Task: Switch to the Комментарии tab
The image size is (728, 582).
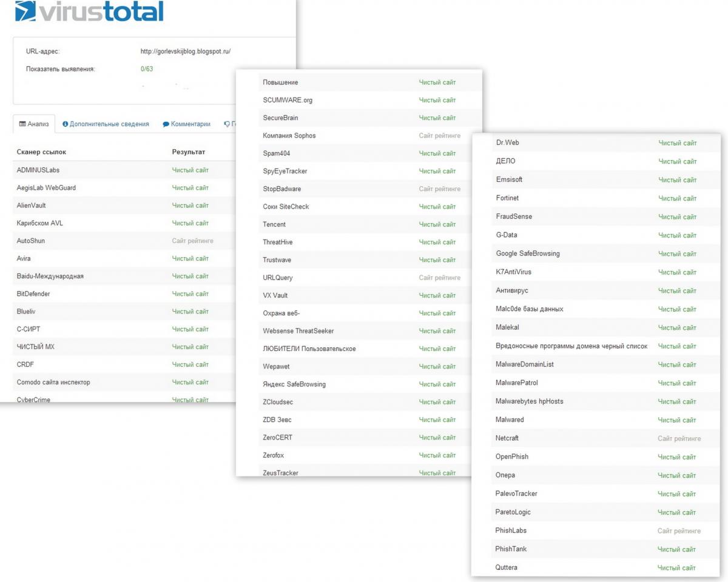Action: (x=190, y=124)
